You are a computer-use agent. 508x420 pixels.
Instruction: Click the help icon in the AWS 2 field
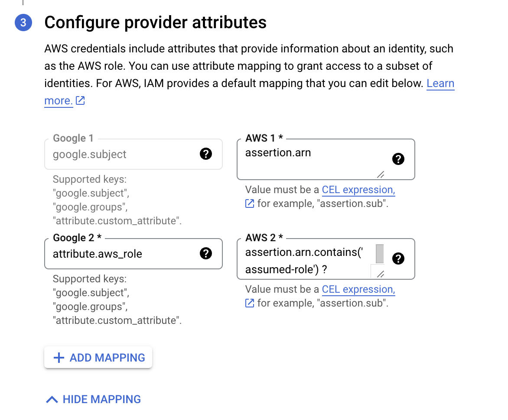pos(398,258)
